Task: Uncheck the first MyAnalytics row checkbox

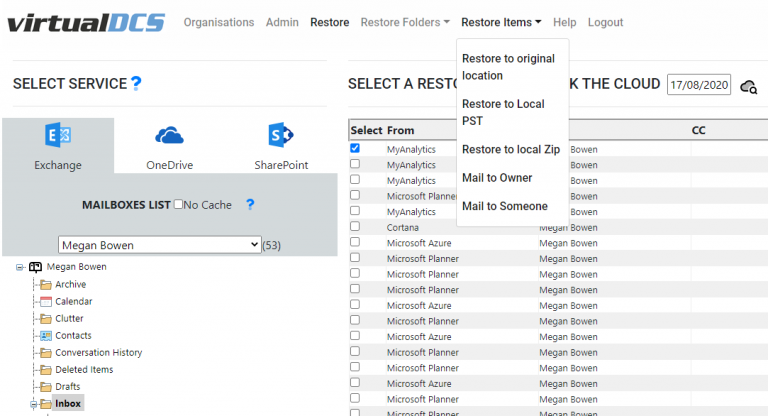Action: tap(355, 148)
